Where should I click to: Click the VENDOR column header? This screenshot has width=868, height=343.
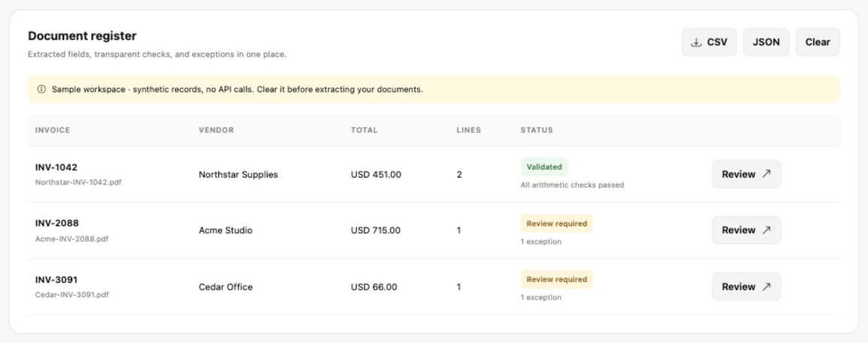coord(216,131)
